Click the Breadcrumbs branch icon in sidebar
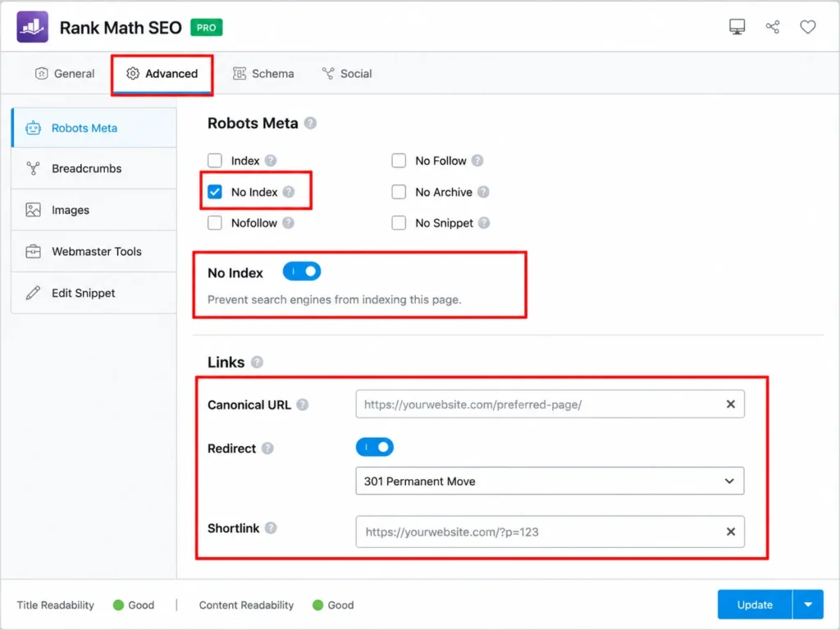This screenshot has width=840, height=630. tap(33, 169)
